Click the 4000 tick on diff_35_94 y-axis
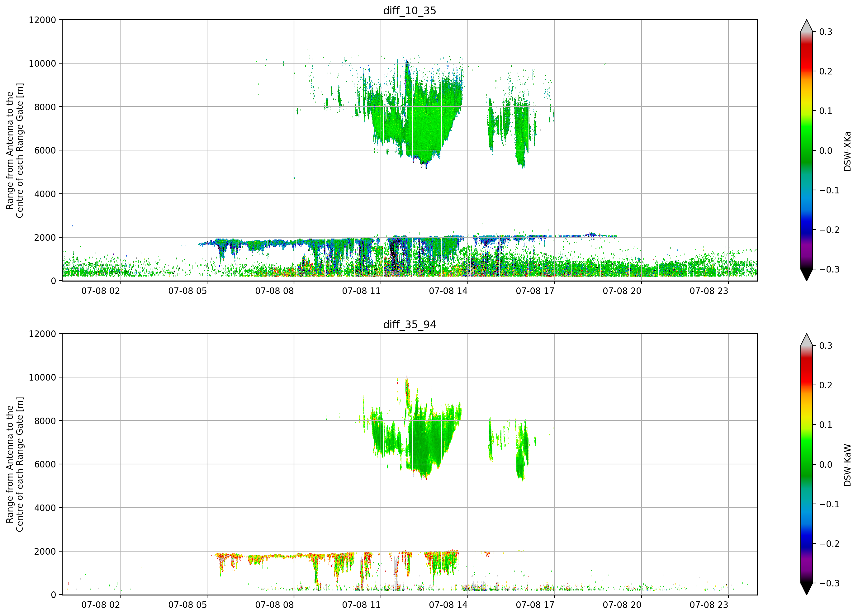This screenshot has width=858, height=616. (45, 508)
